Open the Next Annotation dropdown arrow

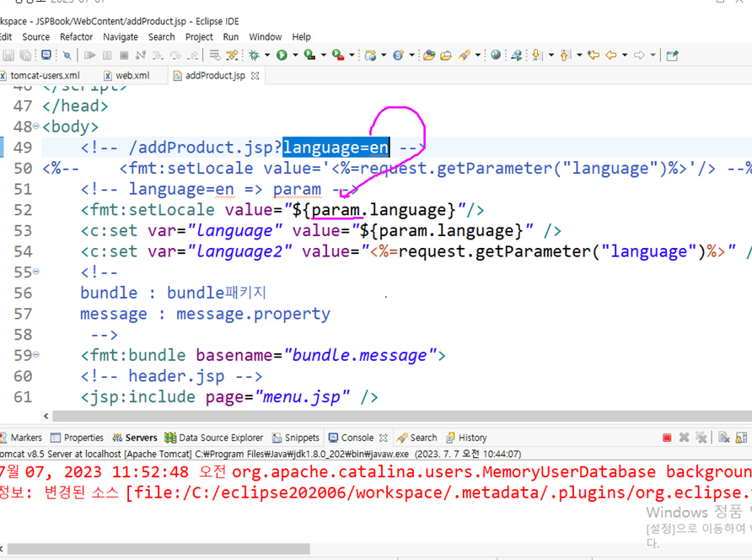point(551,55)
